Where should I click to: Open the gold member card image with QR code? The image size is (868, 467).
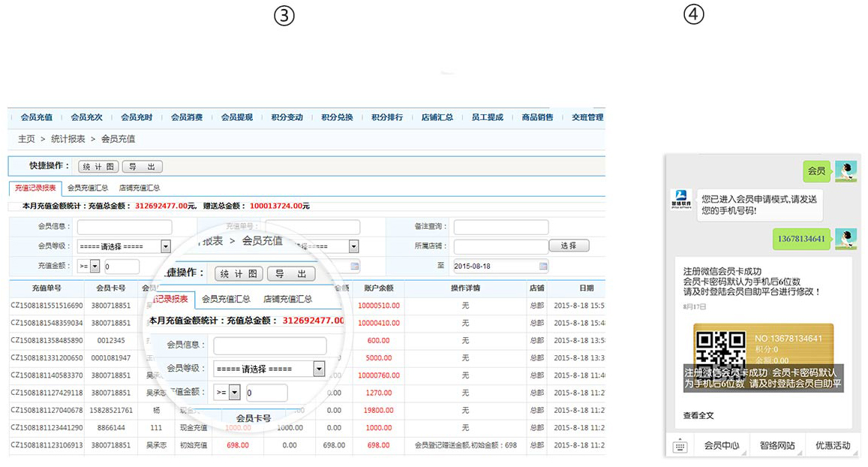pyautogui.click(x=764, y=358)
